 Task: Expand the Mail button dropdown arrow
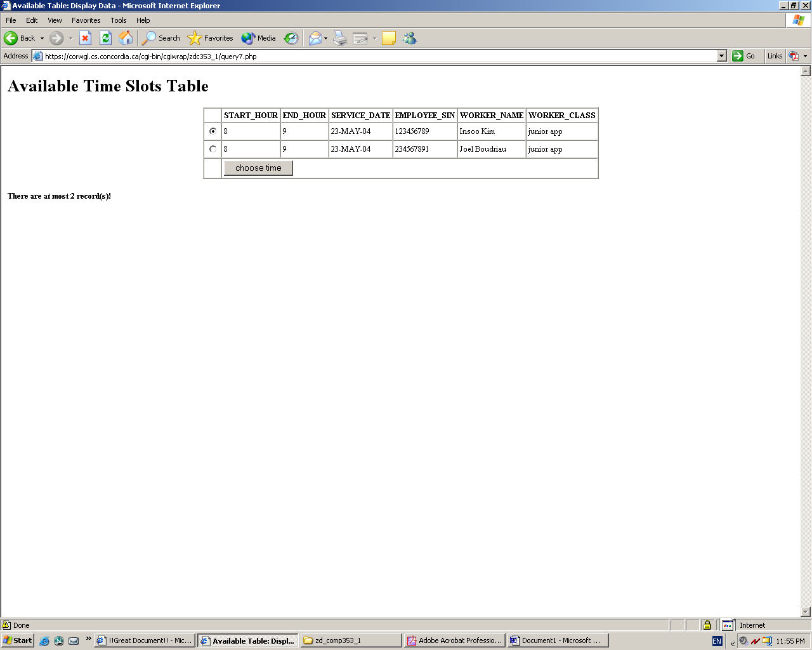pos(326,38)
